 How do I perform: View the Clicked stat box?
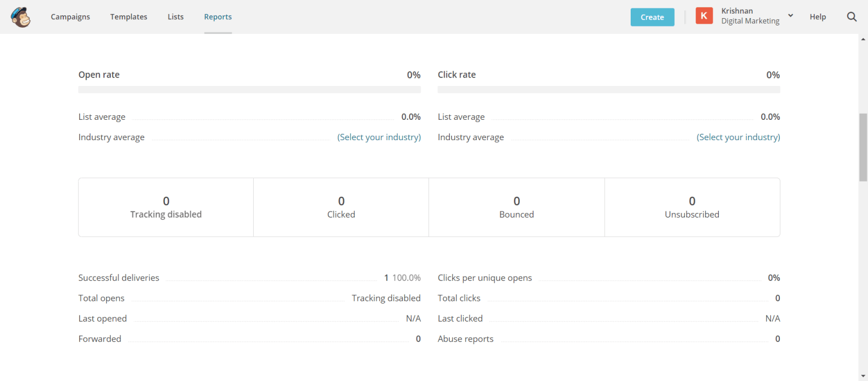tap(341, 207)
